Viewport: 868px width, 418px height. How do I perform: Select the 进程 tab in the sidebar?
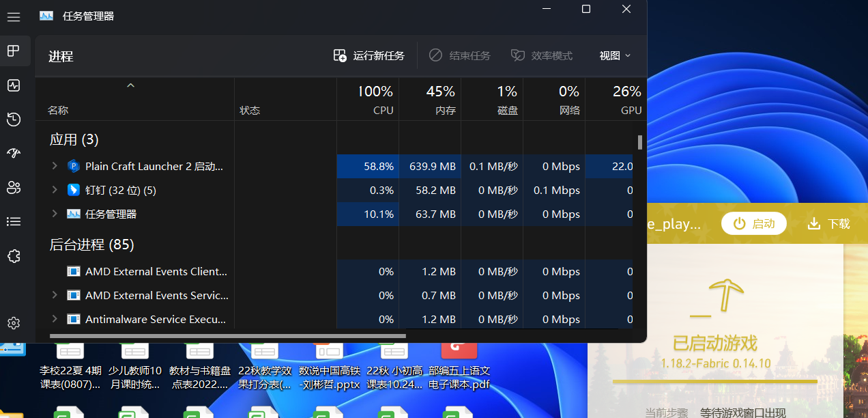13,51
